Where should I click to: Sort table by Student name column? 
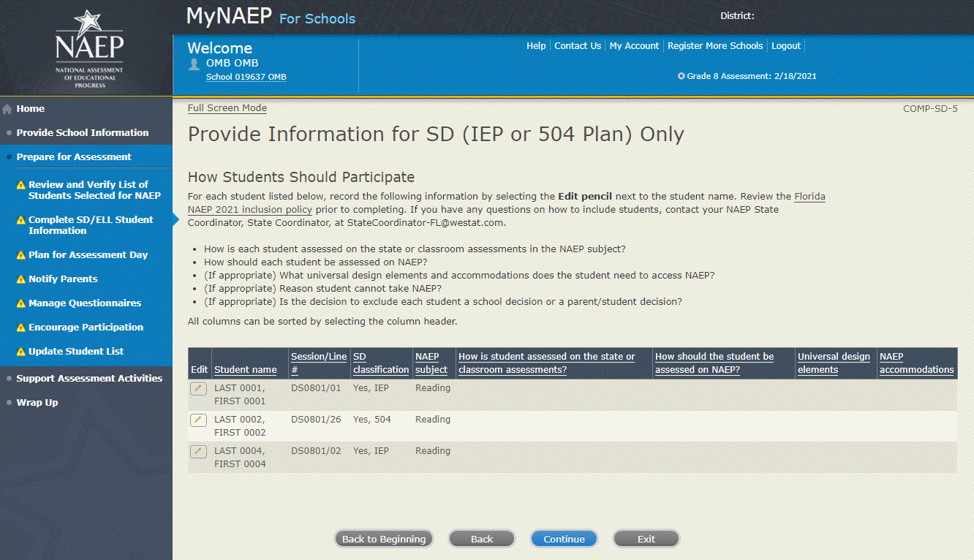(x=245, y=369)
